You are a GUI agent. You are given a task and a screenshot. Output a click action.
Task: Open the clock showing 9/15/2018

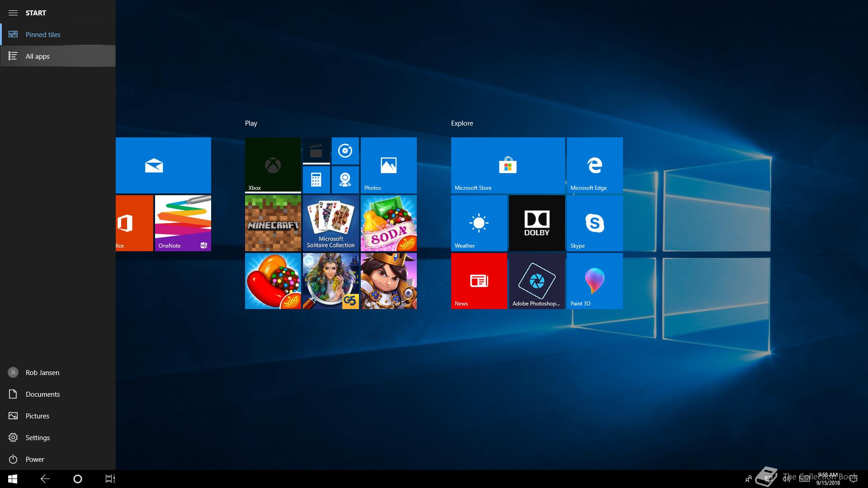click(x=828, y=479)
